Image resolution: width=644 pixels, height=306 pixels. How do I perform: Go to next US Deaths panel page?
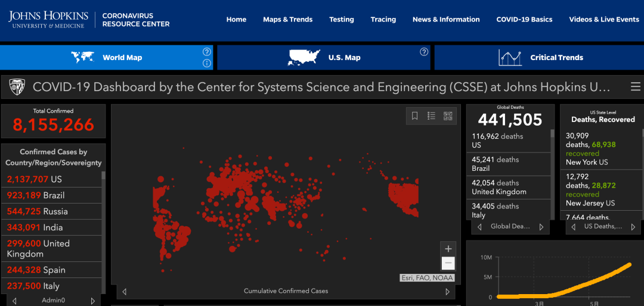[633, 227]
